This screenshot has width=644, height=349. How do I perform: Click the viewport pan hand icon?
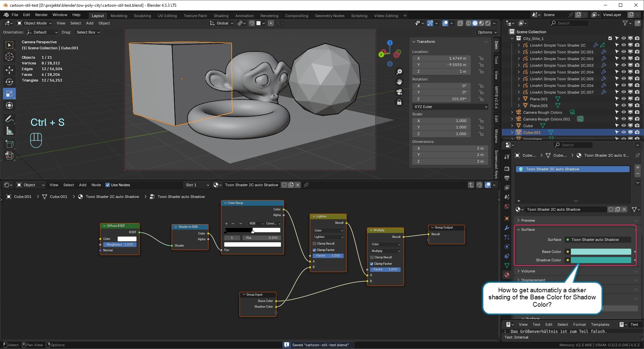[399, 82]
